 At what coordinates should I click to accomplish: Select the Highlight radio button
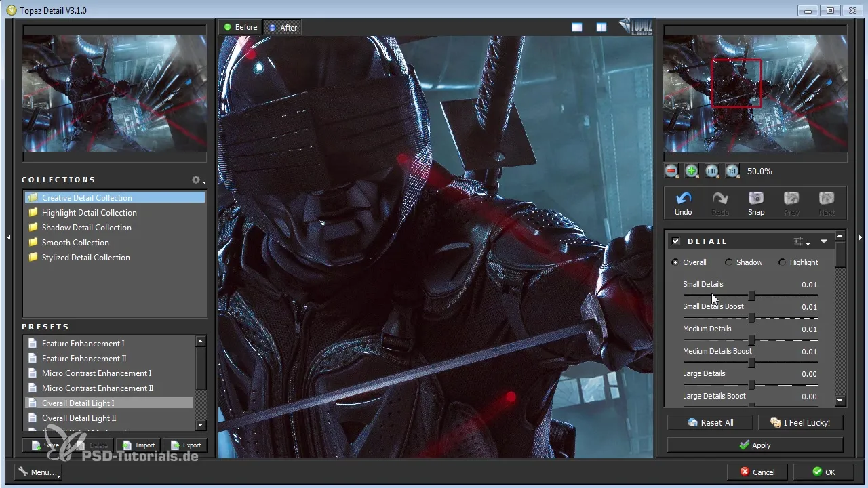tap(782, 262)
